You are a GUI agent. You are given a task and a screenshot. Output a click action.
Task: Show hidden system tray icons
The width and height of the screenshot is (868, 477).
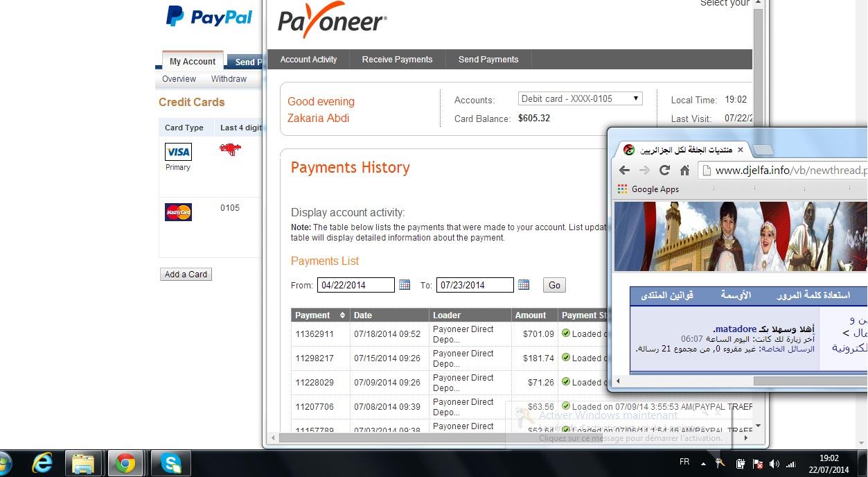(703, 463)
